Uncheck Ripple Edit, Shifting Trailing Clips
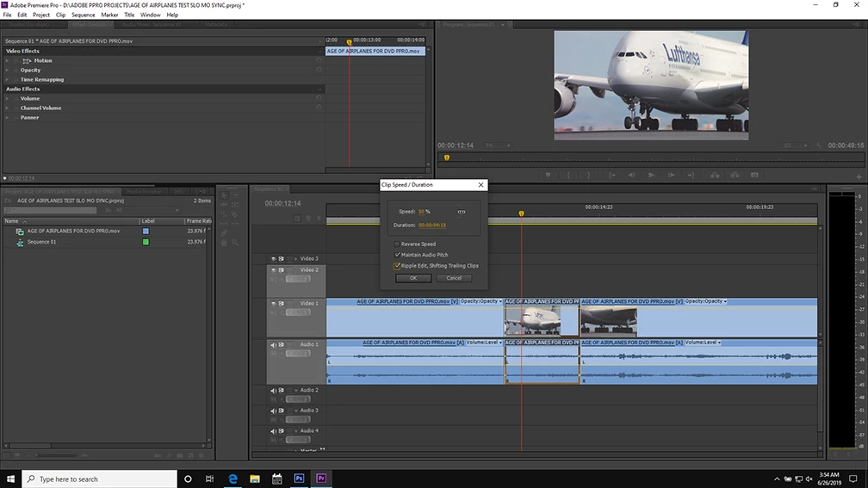The image size is (868, 488). pos(397,266)
